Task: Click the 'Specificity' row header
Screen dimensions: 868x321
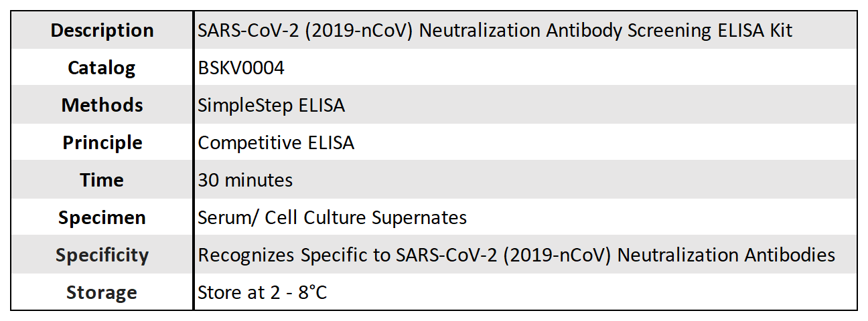Action: click(102, 255)
